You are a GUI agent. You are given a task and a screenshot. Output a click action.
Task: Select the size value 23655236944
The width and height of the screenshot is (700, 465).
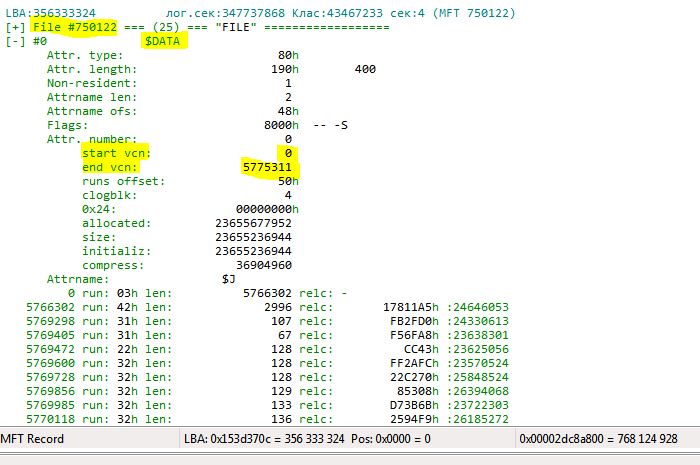click(x=253, y=237)
